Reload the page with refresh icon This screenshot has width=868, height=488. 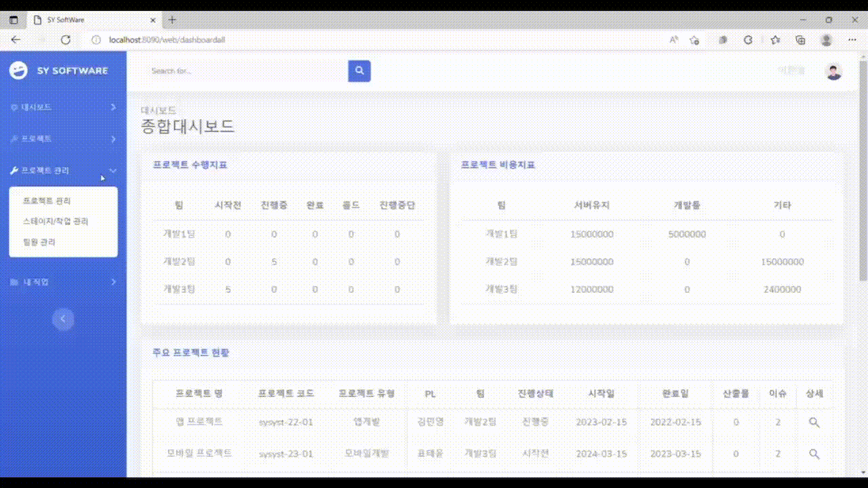(66, 40)
